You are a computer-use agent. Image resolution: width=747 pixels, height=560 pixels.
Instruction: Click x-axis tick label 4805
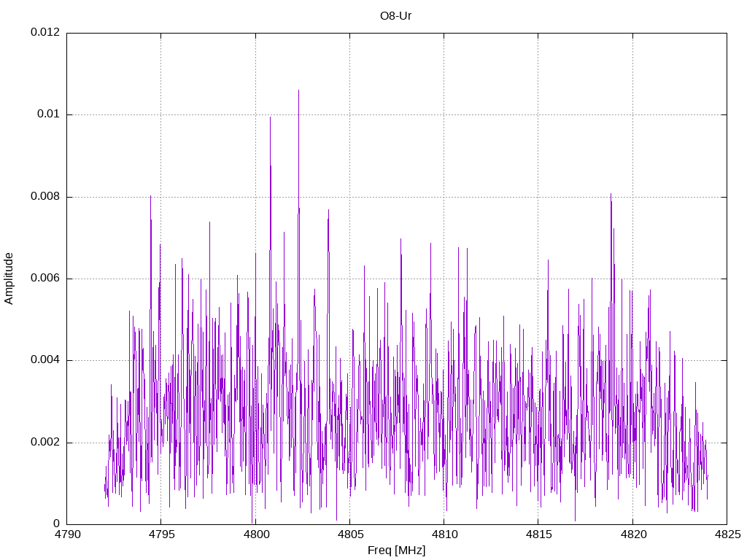coord(350,534)
